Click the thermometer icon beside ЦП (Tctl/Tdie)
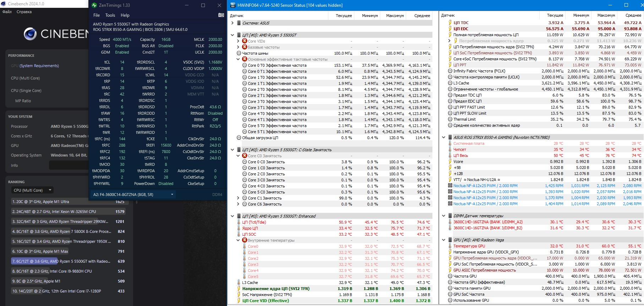 point(239,222)
